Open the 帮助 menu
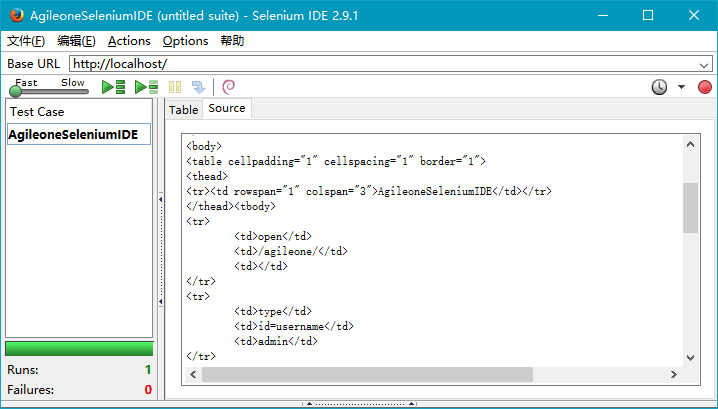 pyautogui.click(x=232, y=41)
